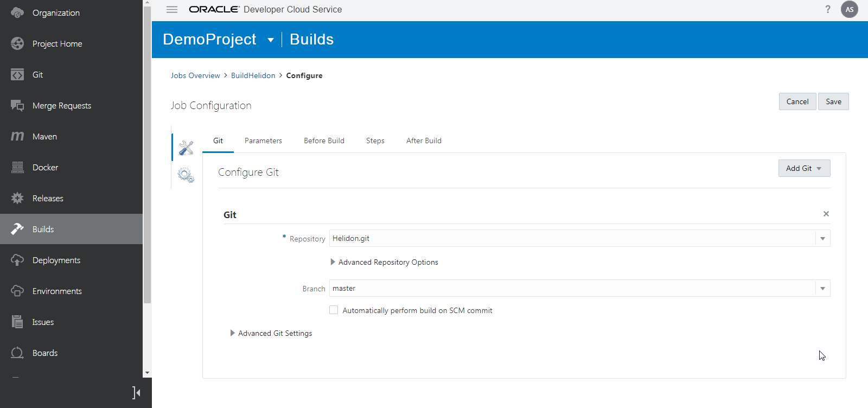Expand Advanced Repository Options

click(x=333, y=262)
